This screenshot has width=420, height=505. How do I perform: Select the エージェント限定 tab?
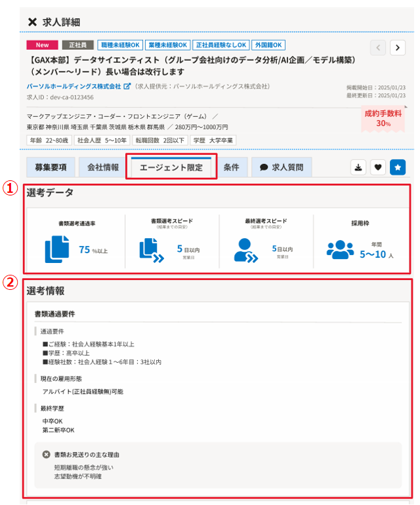coord(171,167)
